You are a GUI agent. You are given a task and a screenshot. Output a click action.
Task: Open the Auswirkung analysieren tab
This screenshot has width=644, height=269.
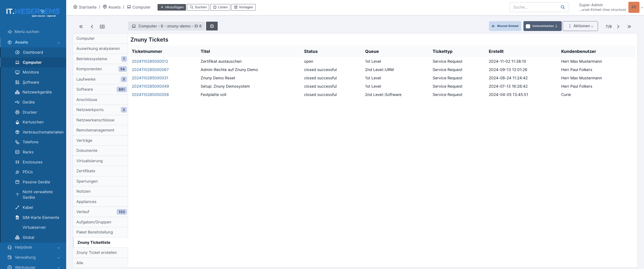[100, 49]
